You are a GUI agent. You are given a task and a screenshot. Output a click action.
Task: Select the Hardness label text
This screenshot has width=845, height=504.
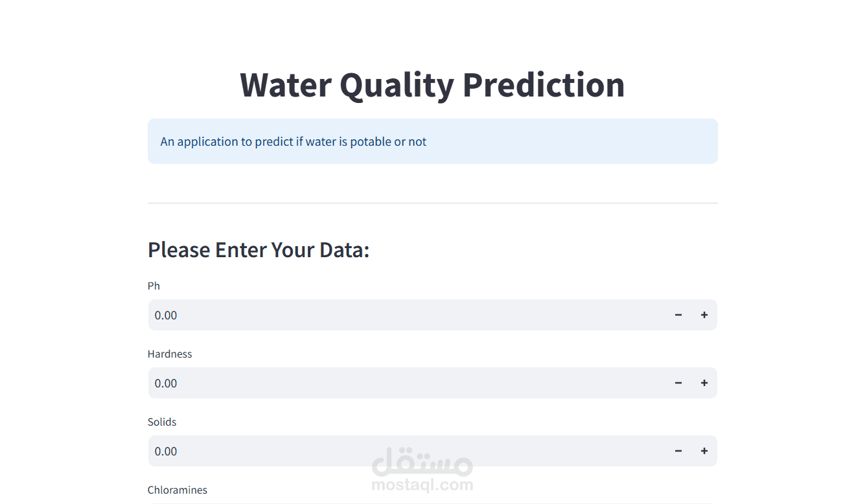[170, 354]
